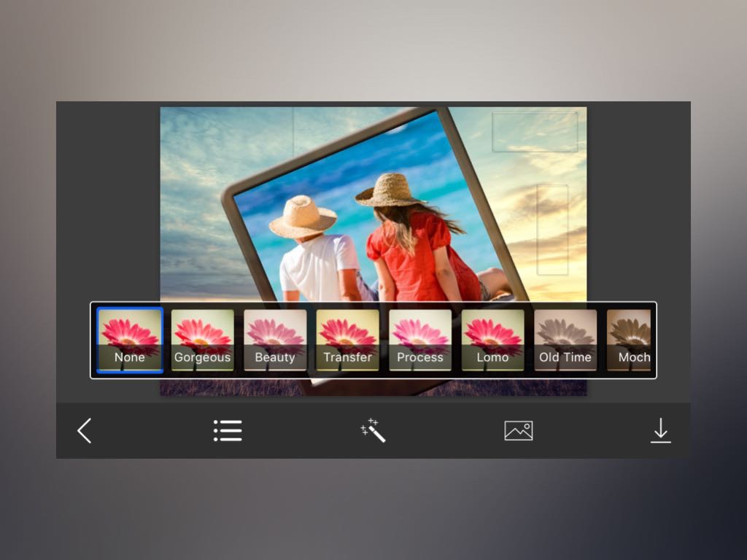The image size is (747, 560).
Task: Tap the back arrow icon
Action: tap(85, 431)
